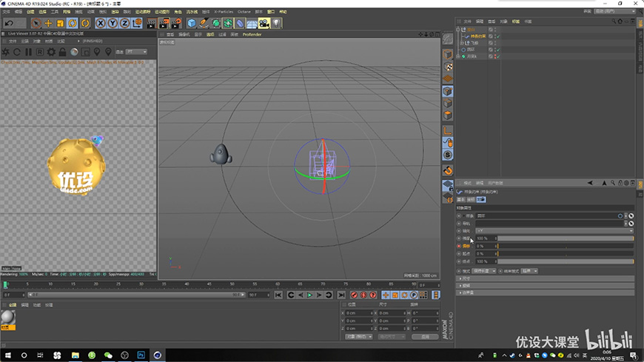
Task: Toggle Y axis lock
Action: point(112,24)
